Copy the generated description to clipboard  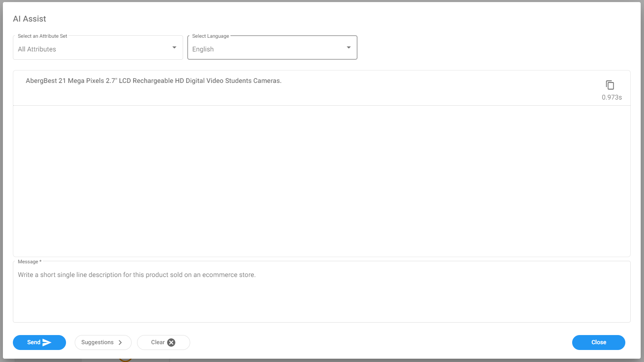[610, 85]
